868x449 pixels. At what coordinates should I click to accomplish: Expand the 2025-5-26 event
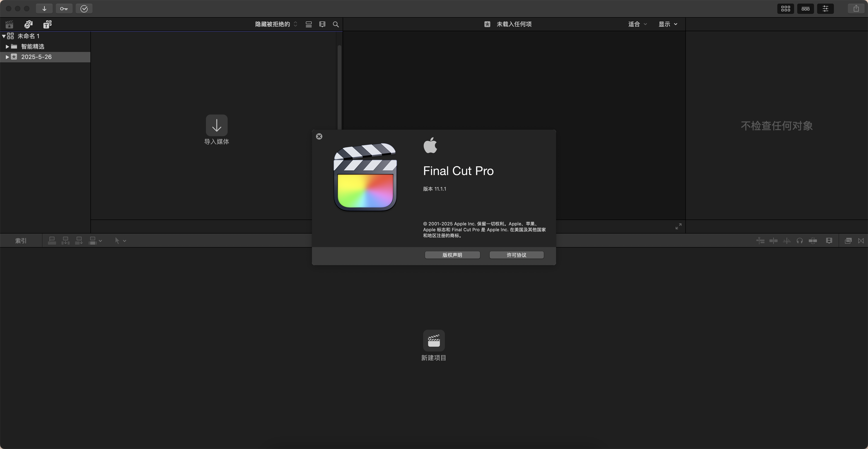tap(7, 57)
